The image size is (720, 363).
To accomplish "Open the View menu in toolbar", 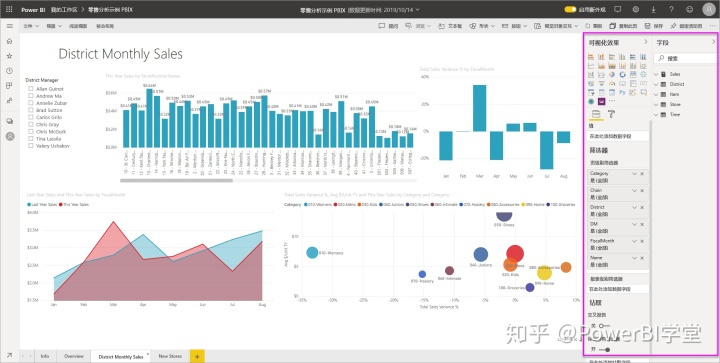I will coord(54,26).
